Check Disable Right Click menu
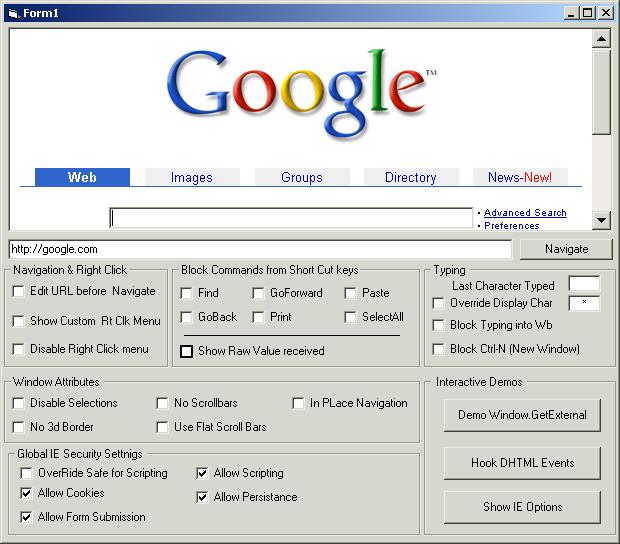Image resolution: width=620 pixels, height=544 pixels. coord(19,349)
